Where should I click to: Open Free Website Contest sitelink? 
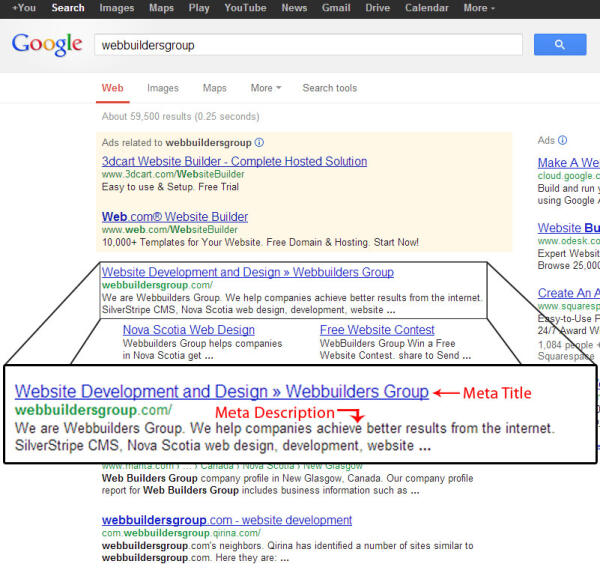(x=377, y=330)
